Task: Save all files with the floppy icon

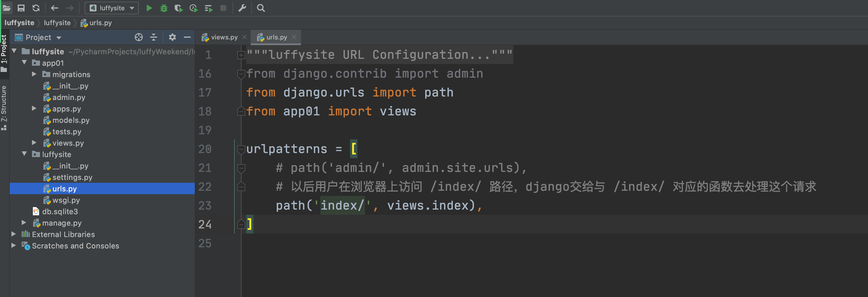Action: (x=21, y=8)
